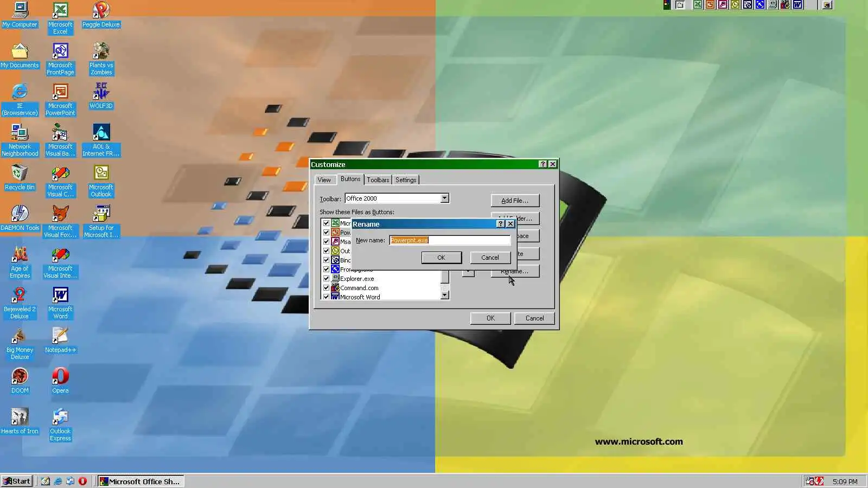Image resolution: width=868 pixels, height=488 pixels.
Task: Select the WOLF3D desktop icon
Action: click(x=101, y=96)
